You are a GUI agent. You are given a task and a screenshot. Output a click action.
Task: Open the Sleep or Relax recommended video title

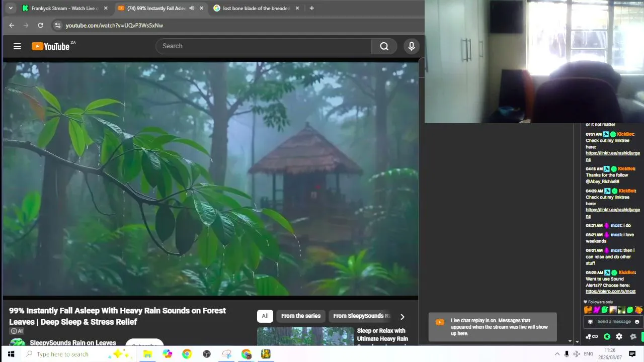382,335
